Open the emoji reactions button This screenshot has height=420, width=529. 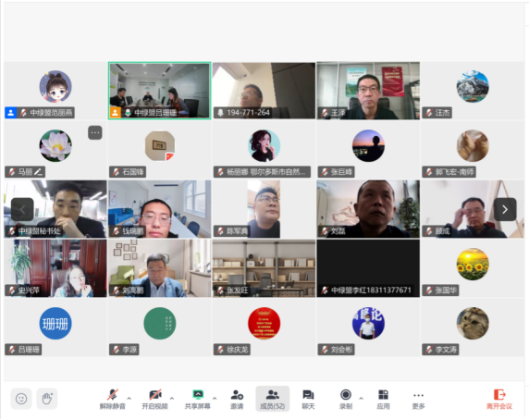point(21,399)
